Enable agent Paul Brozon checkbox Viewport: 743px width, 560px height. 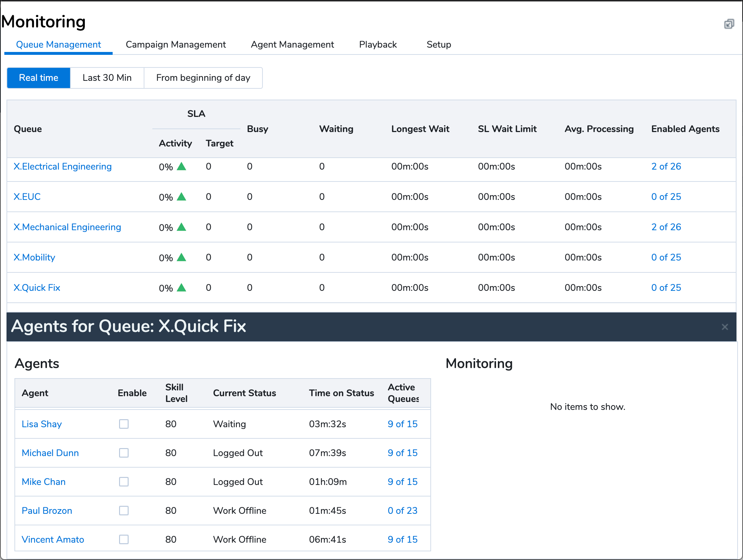(x=124, y=511)
